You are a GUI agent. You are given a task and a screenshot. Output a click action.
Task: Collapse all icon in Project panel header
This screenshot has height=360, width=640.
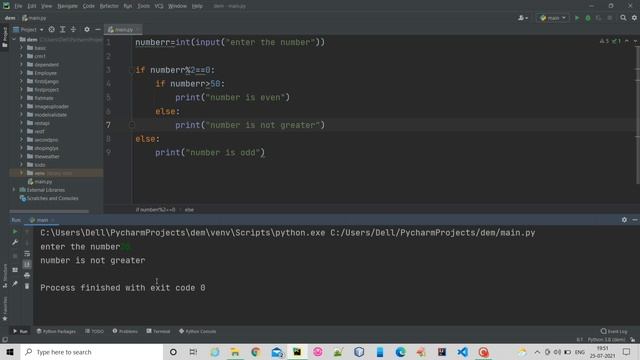(73, 29)
